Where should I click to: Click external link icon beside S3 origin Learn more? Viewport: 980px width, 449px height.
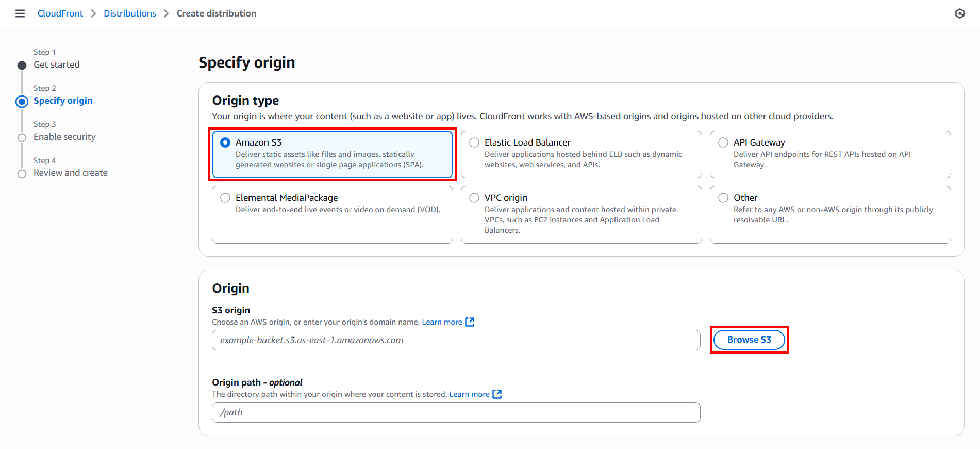click(470, 322)
